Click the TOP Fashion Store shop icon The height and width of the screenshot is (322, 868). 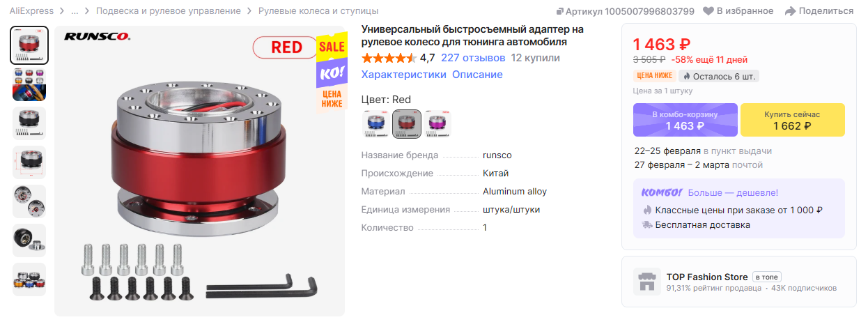click(x=646, y=282)
